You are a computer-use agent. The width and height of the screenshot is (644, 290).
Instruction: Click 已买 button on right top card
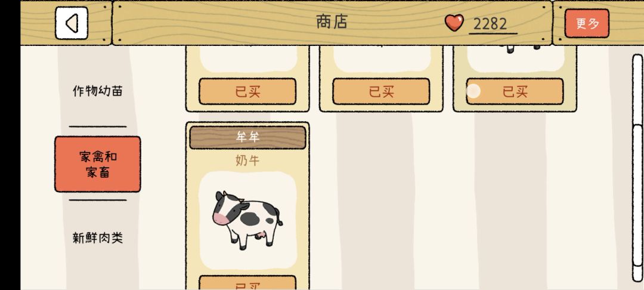click(515, 92)
